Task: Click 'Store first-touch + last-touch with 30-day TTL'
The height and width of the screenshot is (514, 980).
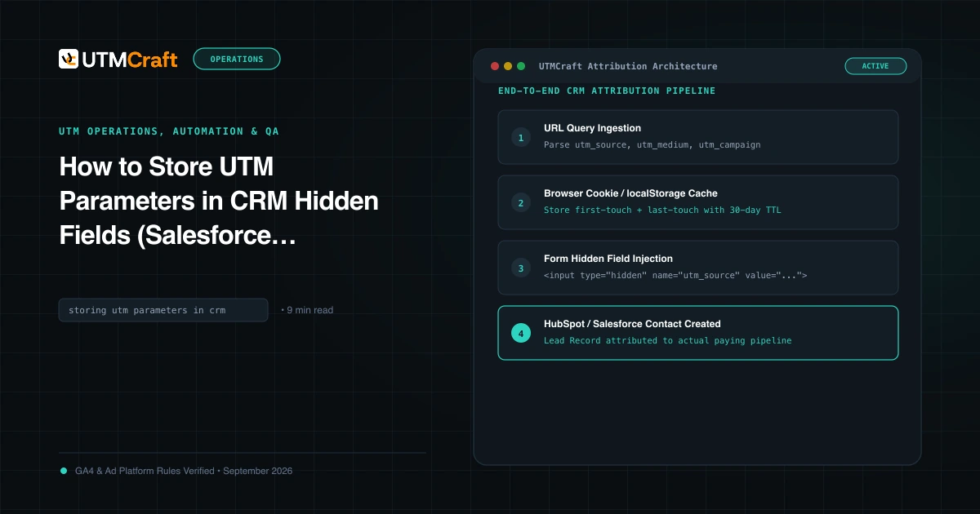Action: 663,210
